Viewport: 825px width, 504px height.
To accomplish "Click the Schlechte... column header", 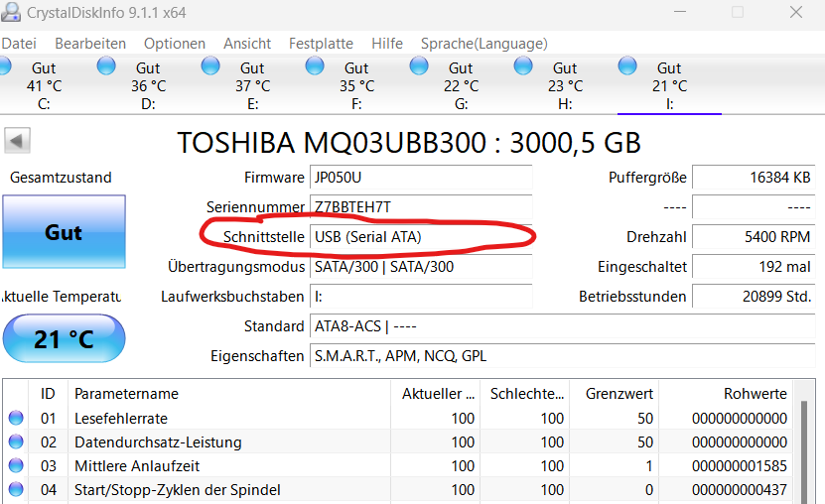I will click(525, 393).
